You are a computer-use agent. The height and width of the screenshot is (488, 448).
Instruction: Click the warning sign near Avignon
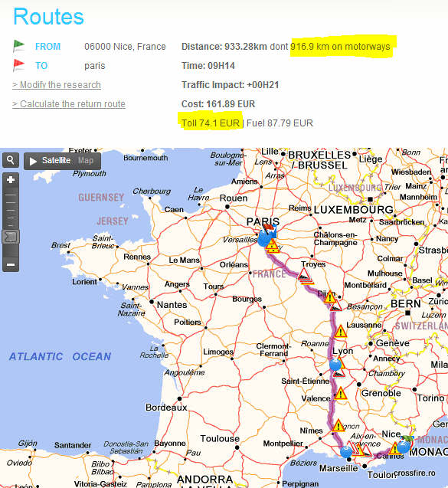pyautogui.click(x=338, y=426)
